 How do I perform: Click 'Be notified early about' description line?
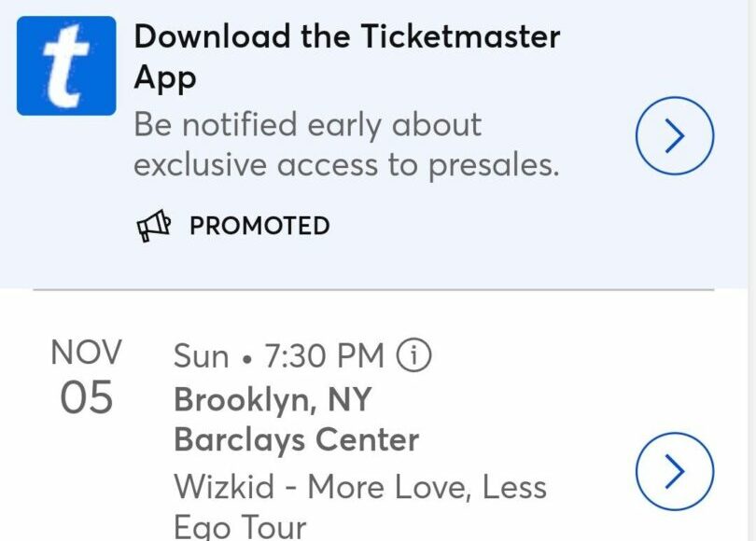(307, 125)
